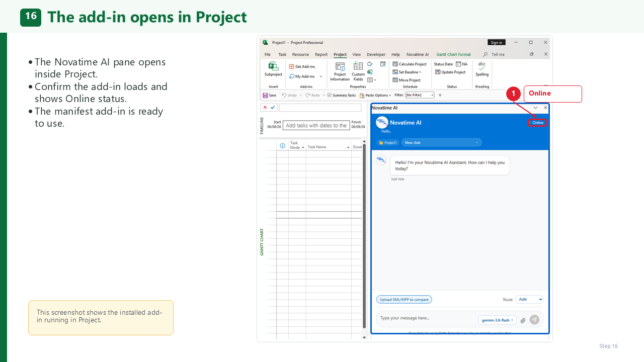Viewport: 644px width, 362px height.
Task: Switch to the View tab
Action: point(356,54)
